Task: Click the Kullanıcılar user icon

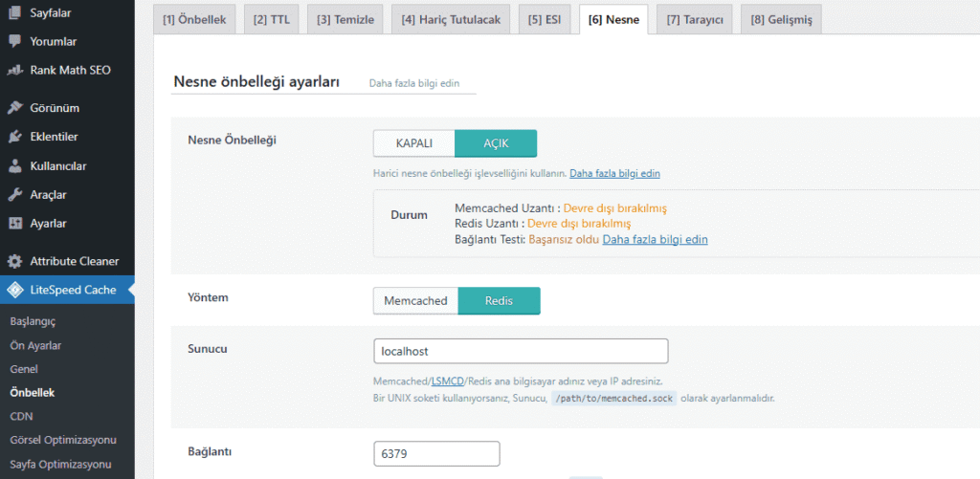Action: pyautogui.click(x=14, y=165)
